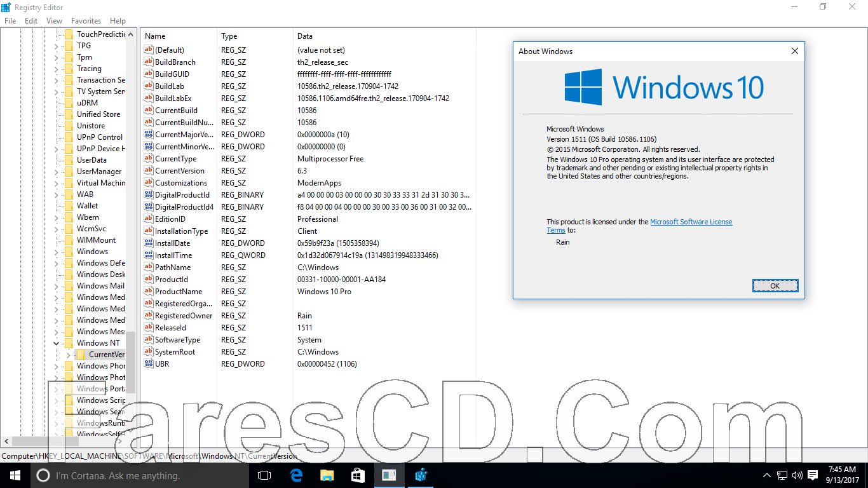The image size is (868, 488).
Task: Expand the UserManager key
Action: pos(56,172)
